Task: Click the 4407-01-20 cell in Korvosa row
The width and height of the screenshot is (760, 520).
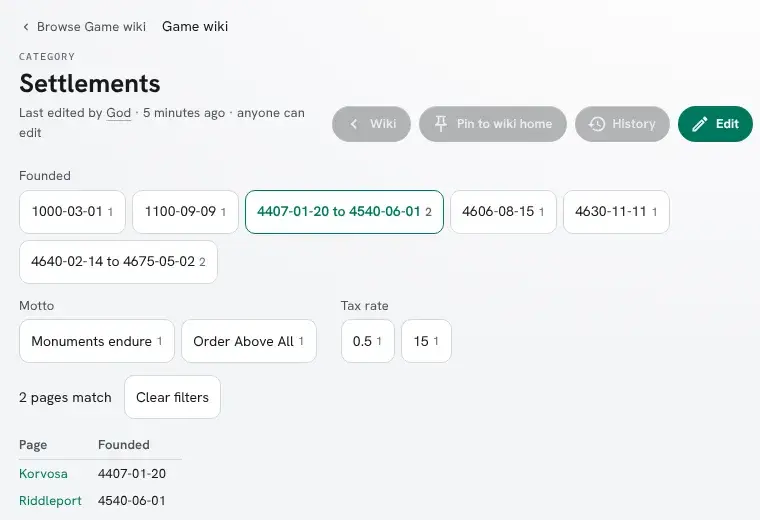Action: tap(132, 473)
